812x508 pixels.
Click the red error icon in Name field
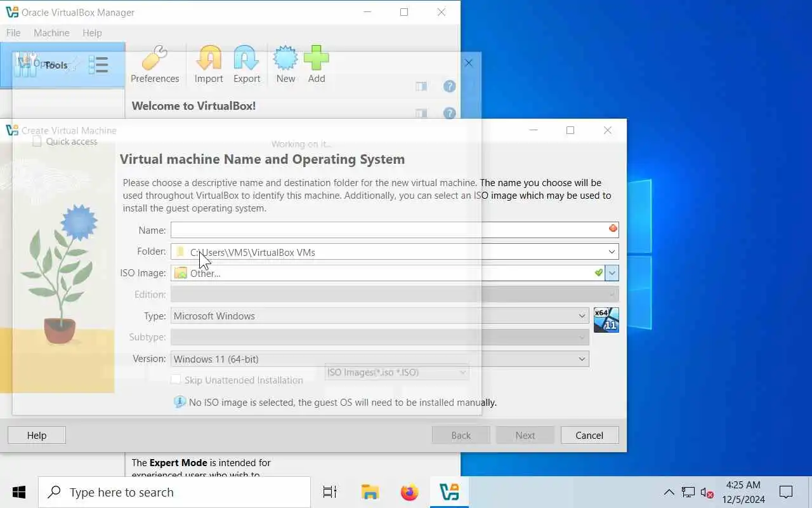[x=613, y=229]
